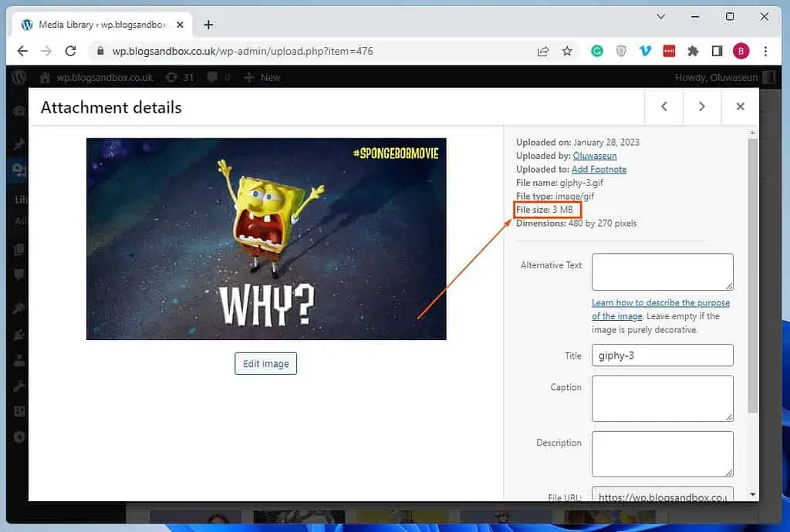The image size is (790, 532).
Task: Open the shield extension icon
Action: click(621, 51)
